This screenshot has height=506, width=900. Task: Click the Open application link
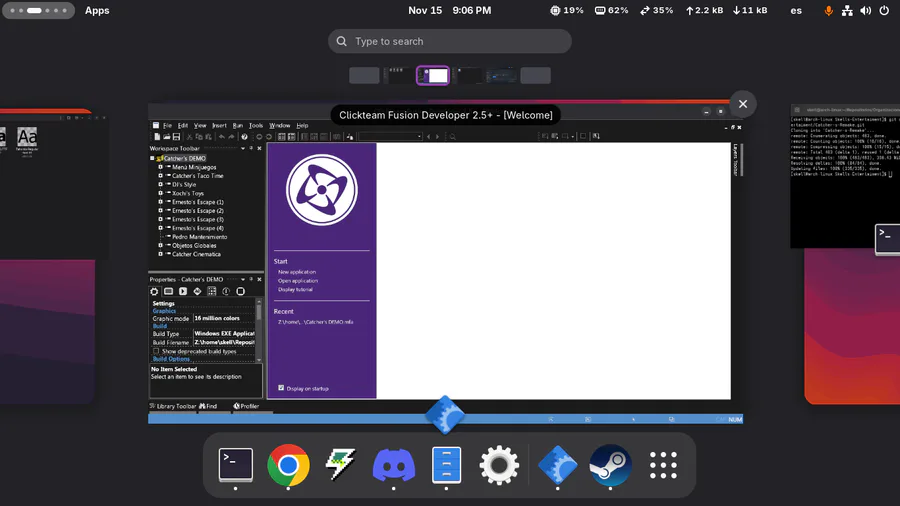pyautogui.click(x=298, y=281)
